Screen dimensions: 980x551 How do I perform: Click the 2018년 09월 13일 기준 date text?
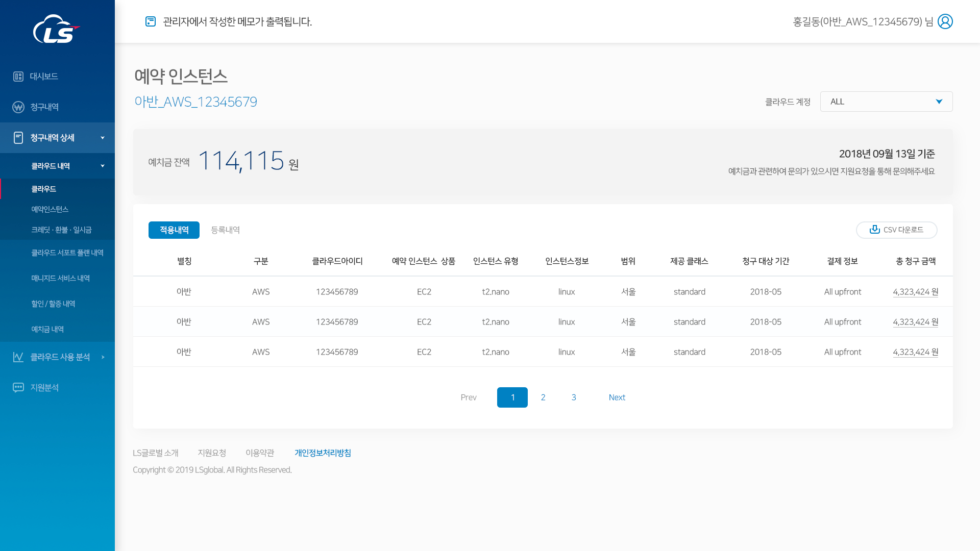point(887,154)
